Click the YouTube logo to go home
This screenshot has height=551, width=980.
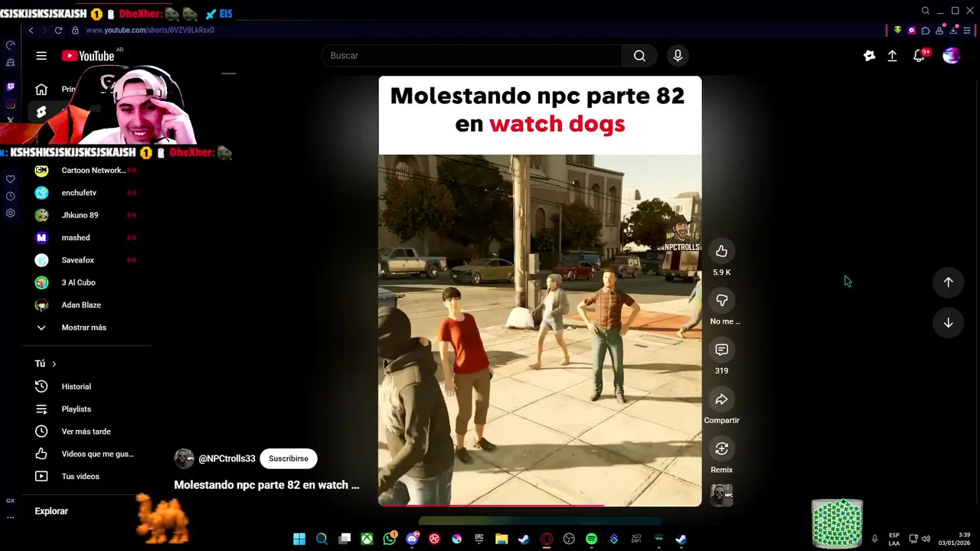tap(88, 56)
